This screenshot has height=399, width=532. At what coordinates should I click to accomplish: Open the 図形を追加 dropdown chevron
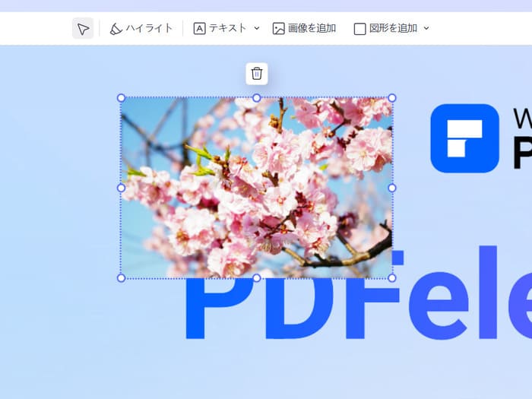point(426,29)
